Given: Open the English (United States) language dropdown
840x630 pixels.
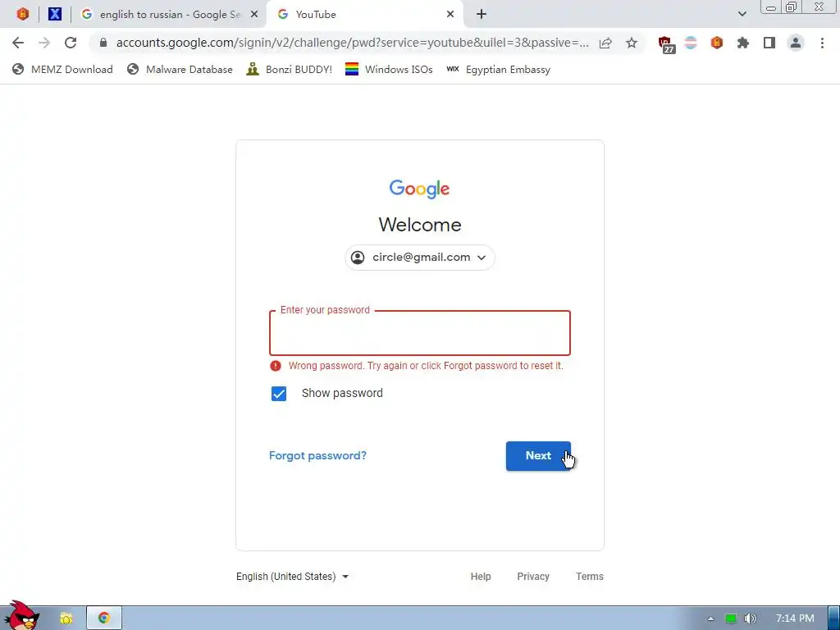Looking at the screenshot, I should tap(293, 577).
